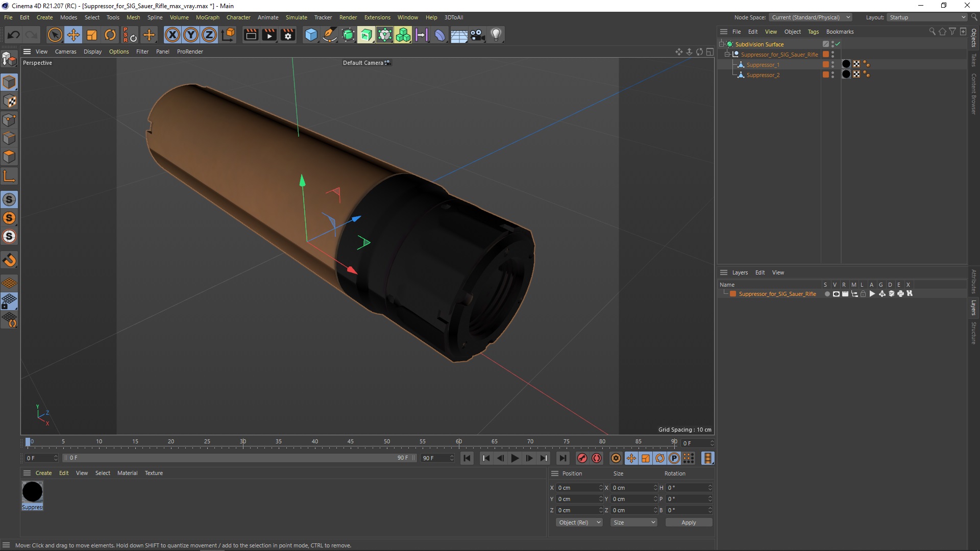Enable Record Active Objects keyframe button

point(582,458)
